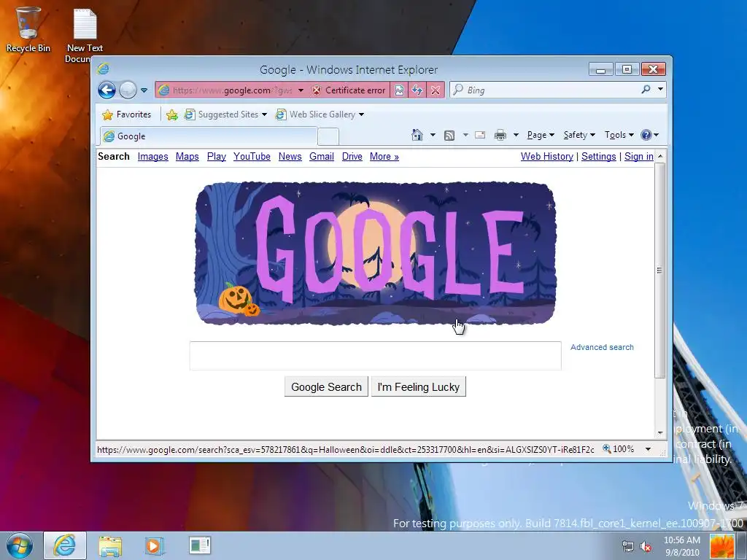This screenshot has height=560, width=747.
Task: Open the Favorites center
Action: coord(127,114)
